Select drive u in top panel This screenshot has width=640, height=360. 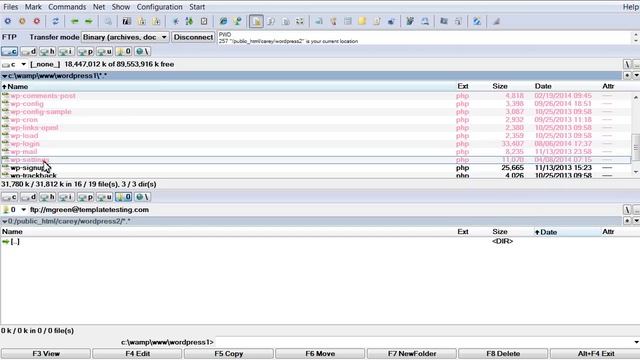pos(104,51)
